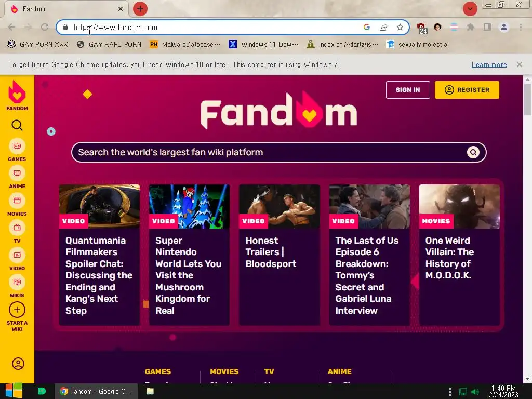Viewport: 532px width, 399px height.
Task: Open the Index of /~dartz/is… bookmark
Action: pyautogui.click(x=342, y=44)
